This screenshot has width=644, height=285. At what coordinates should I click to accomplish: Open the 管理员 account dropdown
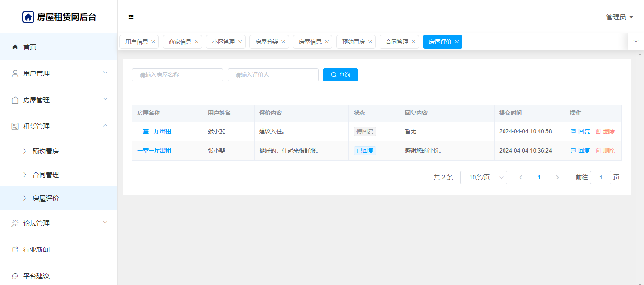point(619,17)
